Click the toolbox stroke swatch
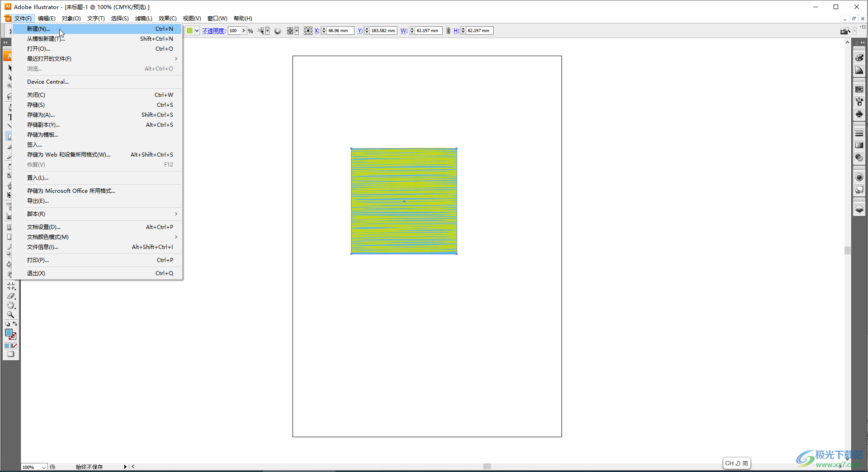 (x=13, y=337)
